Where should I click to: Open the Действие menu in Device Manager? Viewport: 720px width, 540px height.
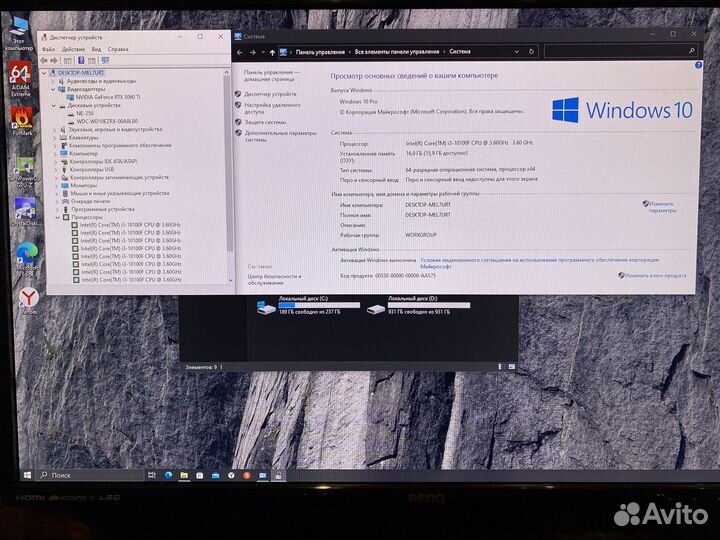tap(73, 49)
